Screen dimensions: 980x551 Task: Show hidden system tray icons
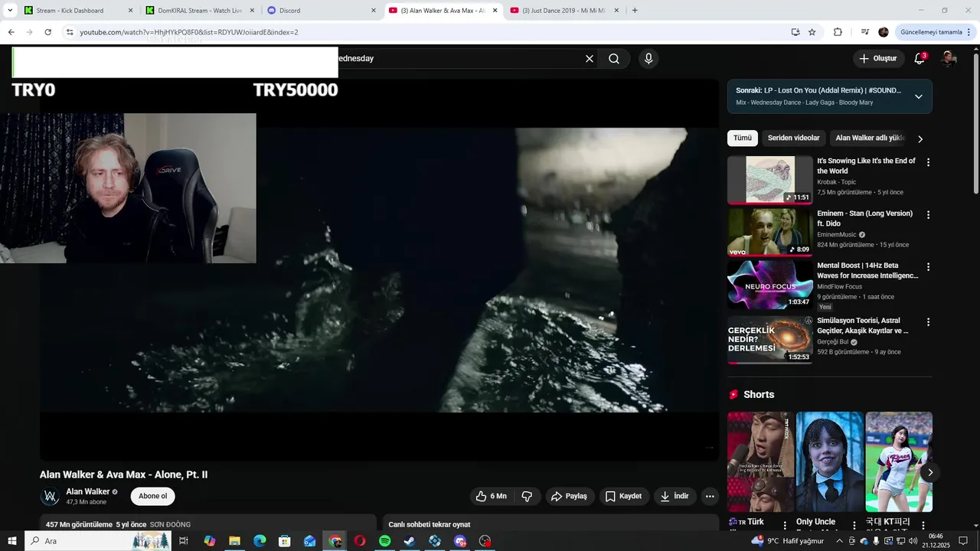pyautogui.click(x=839, y=541)
